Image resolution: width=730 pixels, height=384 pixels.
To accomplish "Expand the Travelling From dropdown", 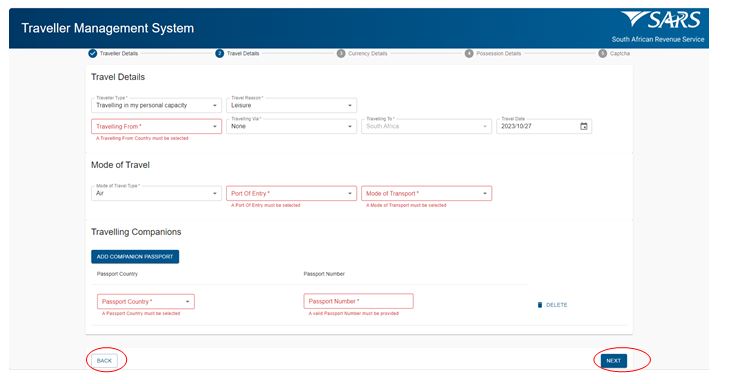I will click(156, 126).
